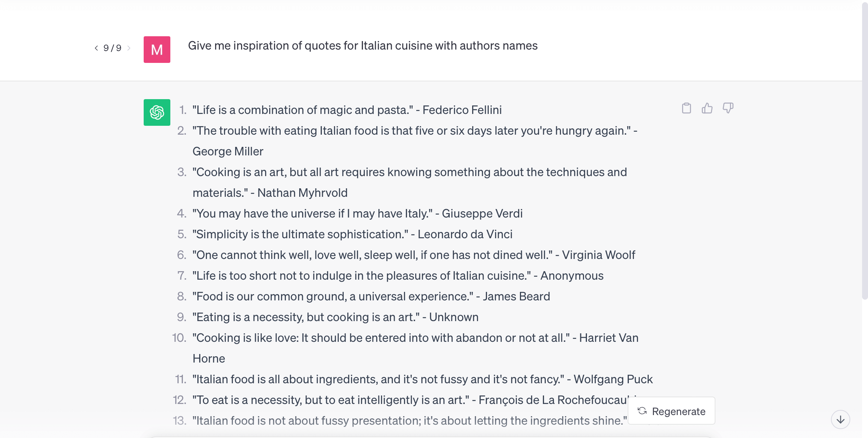Go to the next prompt version
This screenshot has height=438, width=868.
pos(129,48)
